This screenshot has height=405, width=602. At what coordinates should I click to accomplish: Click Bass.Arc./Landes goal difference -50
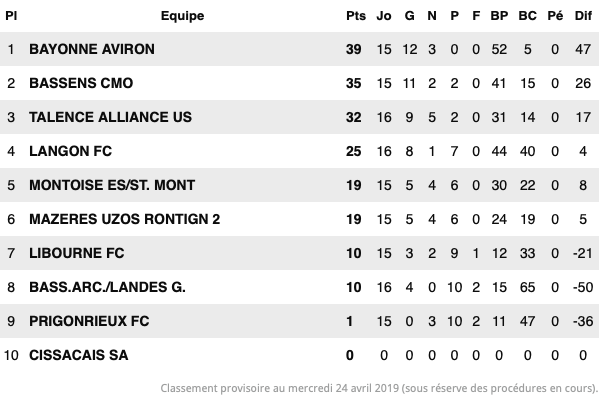point(583,287)
